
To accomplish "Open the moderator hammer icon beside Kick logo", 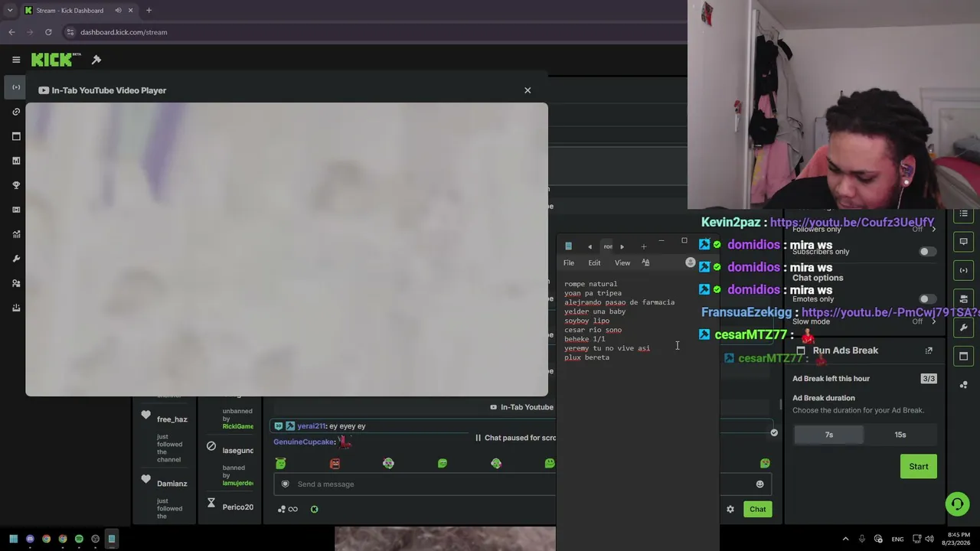I will 96,60.
